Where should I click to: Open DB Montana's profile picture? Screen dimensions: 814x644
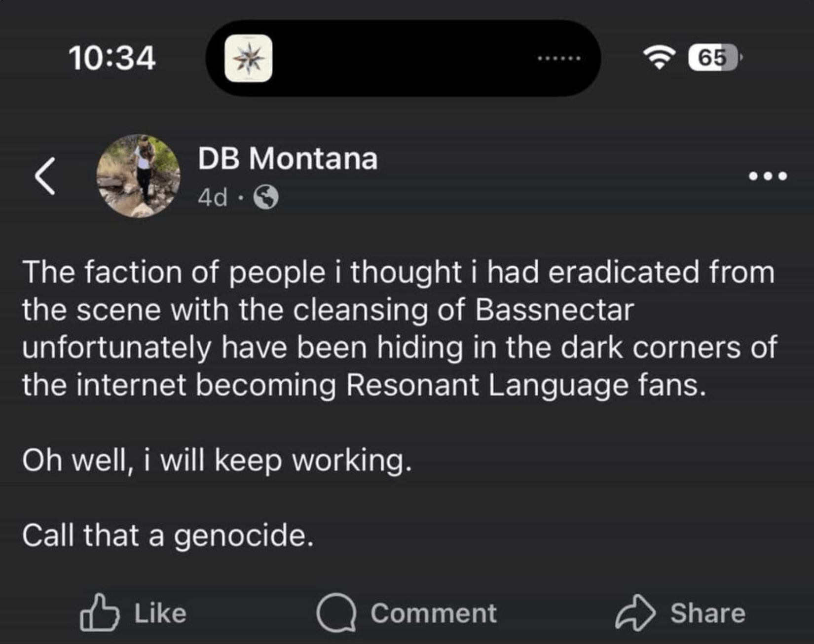point(138,176)
